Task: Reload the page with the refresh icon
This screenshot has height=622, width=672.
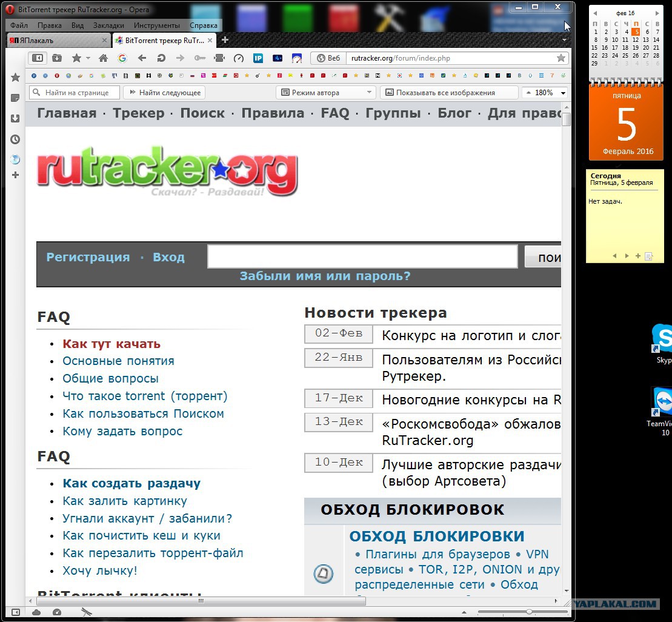Action: (x=161, y=58)
